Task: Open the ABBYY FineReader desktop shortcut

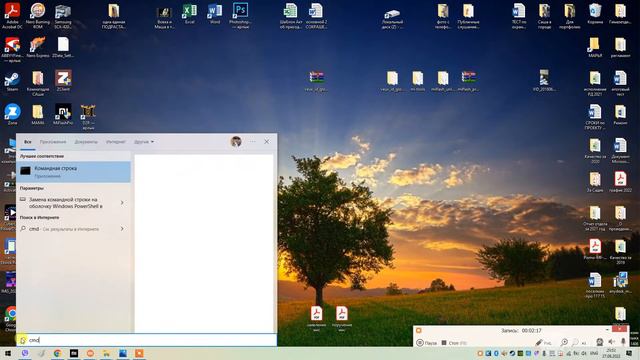Action: coord(12,49)
